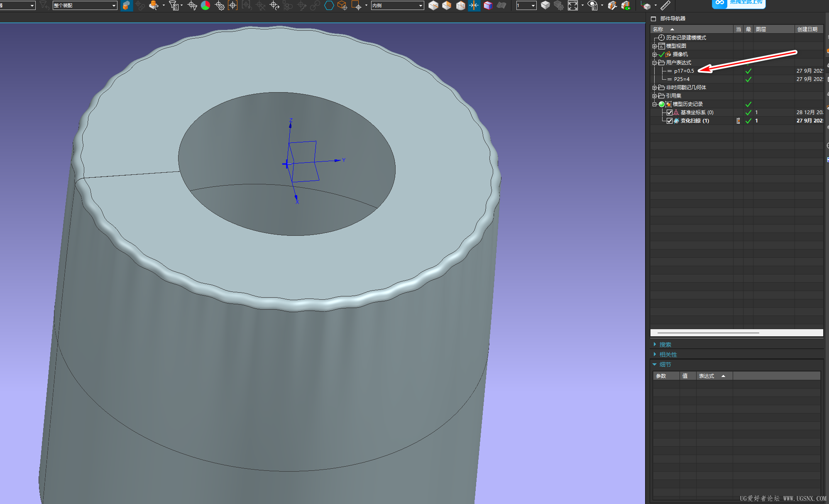
Task: Click the hexagon polygon selection icon
Action: point(329,5)
